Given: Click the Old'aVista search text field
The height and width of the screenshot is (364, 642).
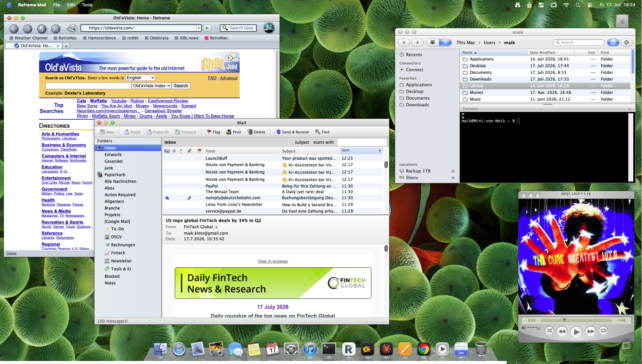Looking at the screenshot, I should [x=88, y=86].
